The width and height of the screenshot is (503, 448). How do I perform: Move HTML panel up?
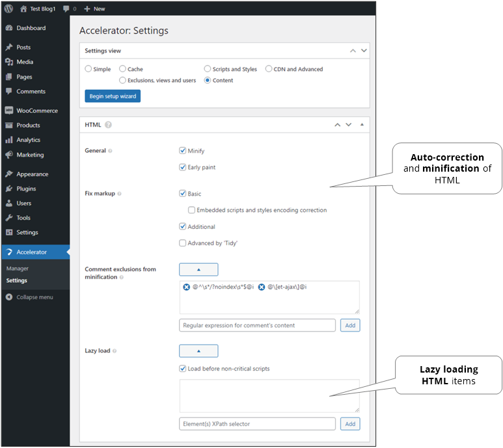click(338, 125)
